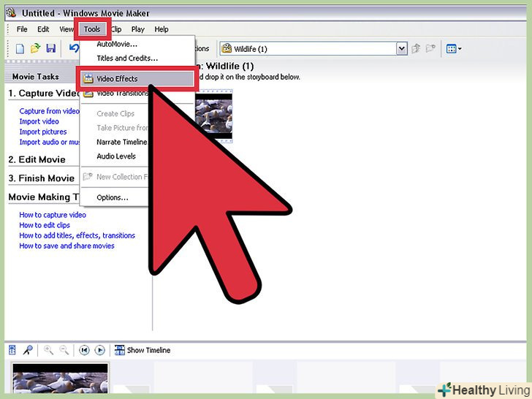Image resolution: width=532 pixels, height=399 pixels.
Task: Click the Set Audio Levels storyboard icon
Action: pyautogui.click(x=12, y=350)
